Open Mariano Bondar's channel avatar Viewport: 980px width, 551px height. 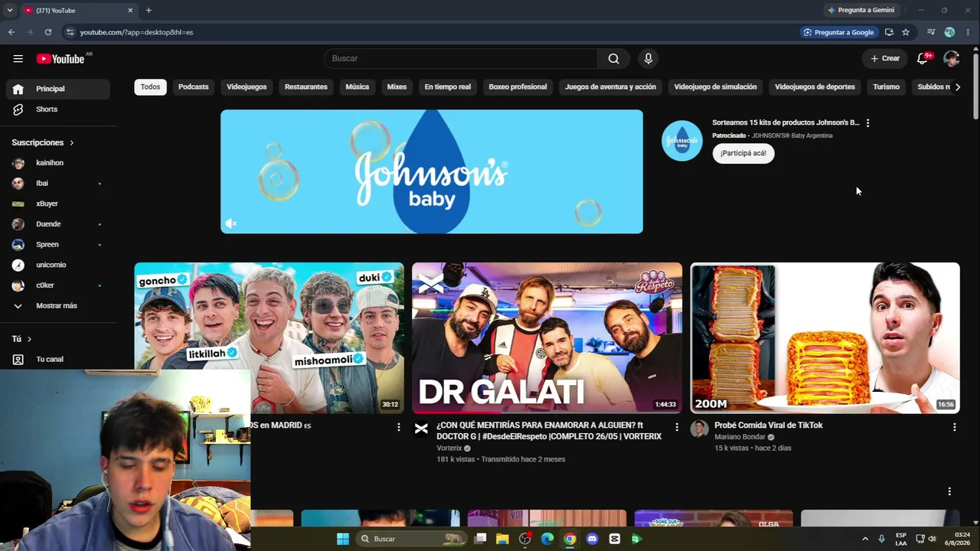(699, 429)
